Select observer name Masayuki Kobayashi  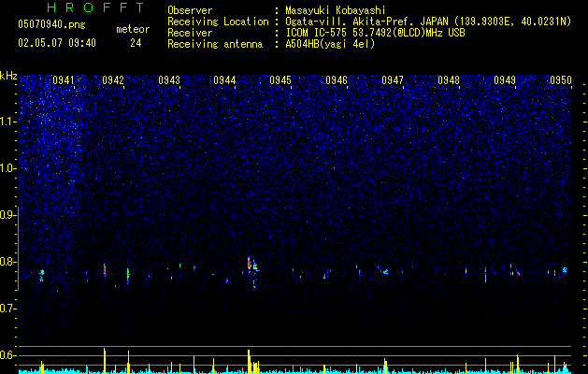336,10
